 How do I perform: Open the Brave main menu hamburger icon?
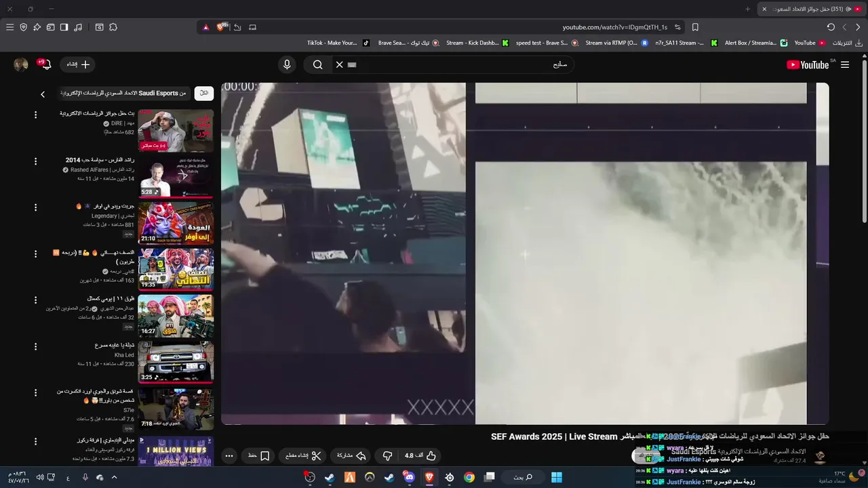click(9, 27)
